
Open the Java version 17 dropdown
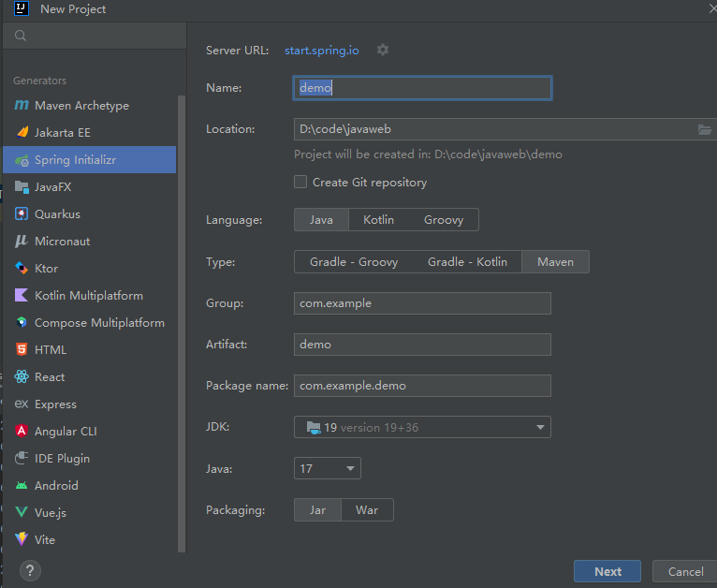pos(328,469)
